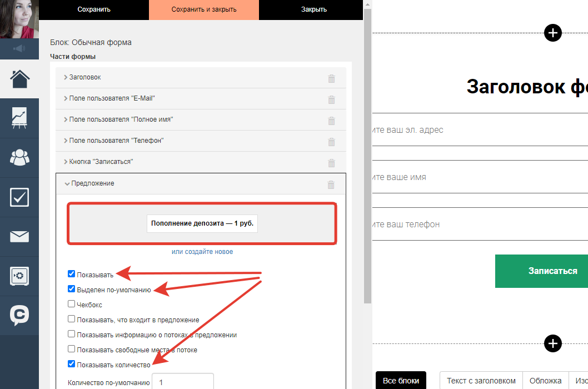Click the Части формы label
Image resolution: width=588 pixels, height=389 pixels.
[73, 57]
